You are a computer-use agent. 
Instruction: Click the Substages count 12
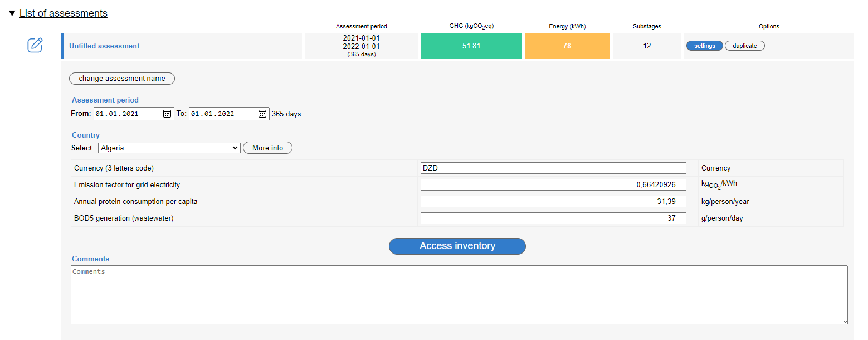[x=647, y=46]
